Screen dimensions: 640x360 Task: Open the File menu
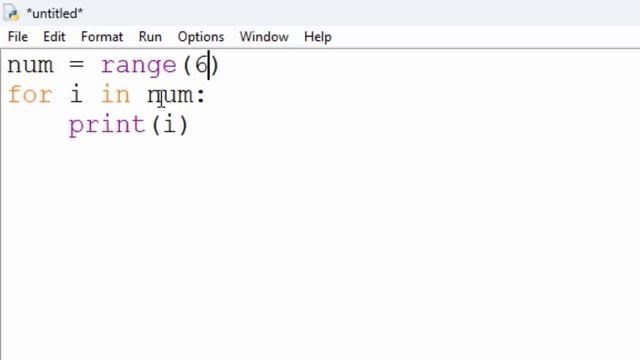click(x=18, y=37)
